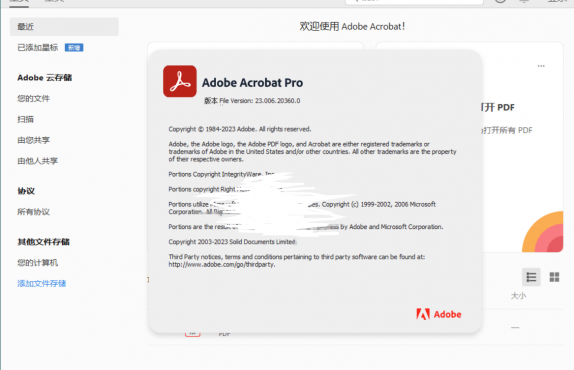Click the thirdparty URL text in about dialog
The height and width of the screenshot is (370, 574).
[221, 265]
